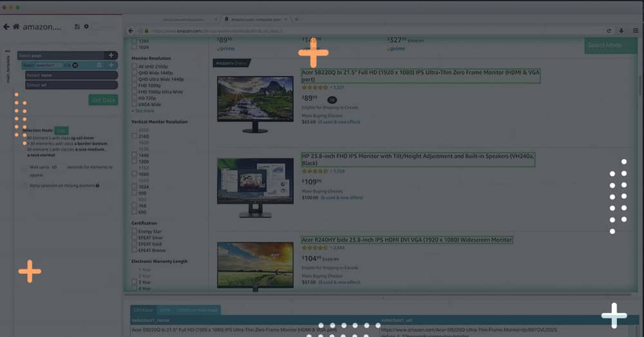Image resolution: width=644 pixels, height=337 pixels.
Task: Open project settings gear icon
Action: click(86, 26)
